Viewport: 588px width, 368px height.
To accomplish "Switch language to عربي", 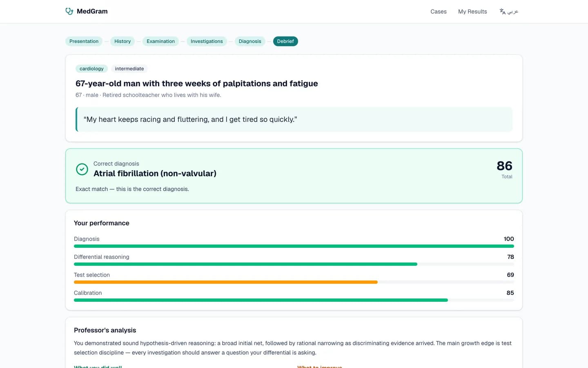I will [x=509, y=11].
